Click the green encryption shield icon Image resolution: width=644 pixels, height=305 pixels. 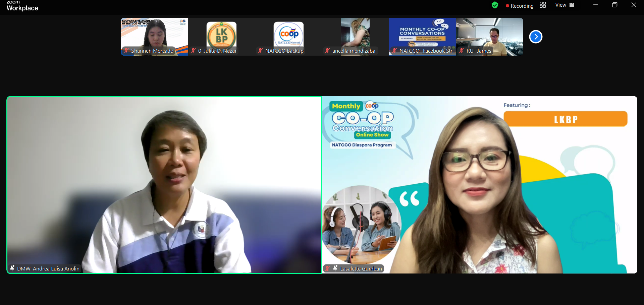pyautogui.click(x=495, y=5)
